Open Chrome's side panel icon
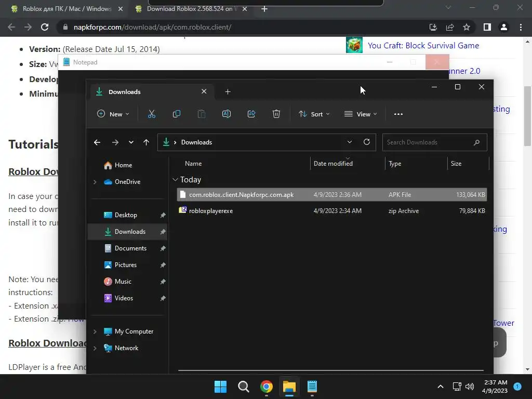532x399 pixels. click(487, 27)
